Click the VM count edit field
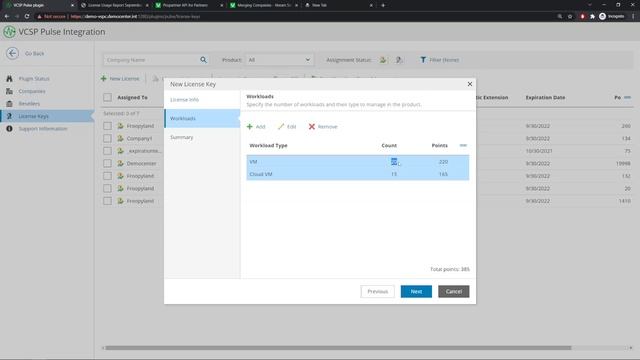The height and width of the screenshot is (360, 640). click(x=393, y=162)
